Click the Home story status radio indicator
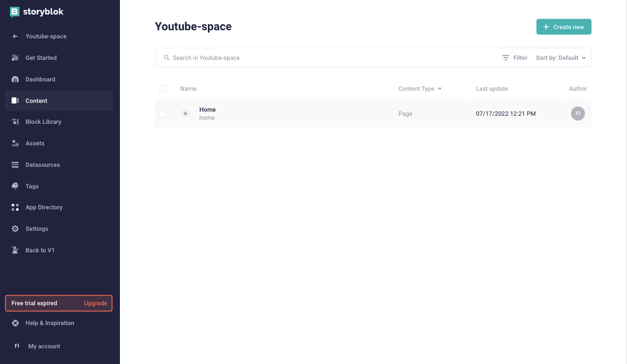Viewport: 627px width, 364px height. [x=185, y=113]
